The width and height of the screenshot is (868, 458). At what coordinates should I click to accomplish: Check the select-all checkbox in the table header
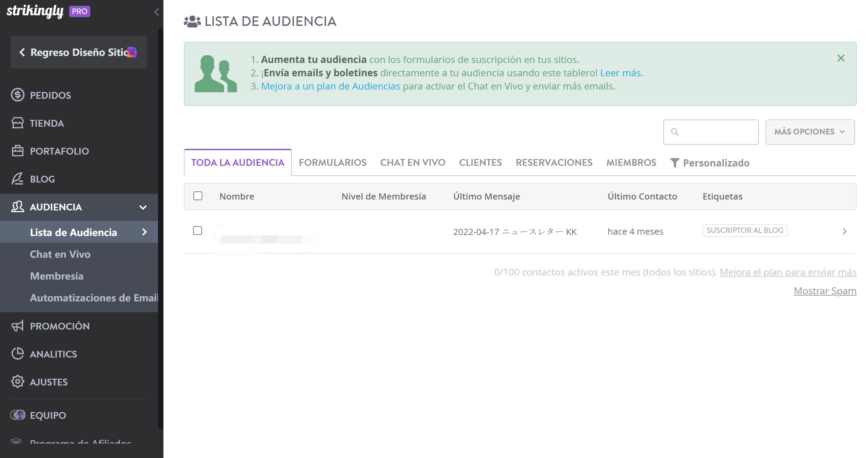point(198,196)
